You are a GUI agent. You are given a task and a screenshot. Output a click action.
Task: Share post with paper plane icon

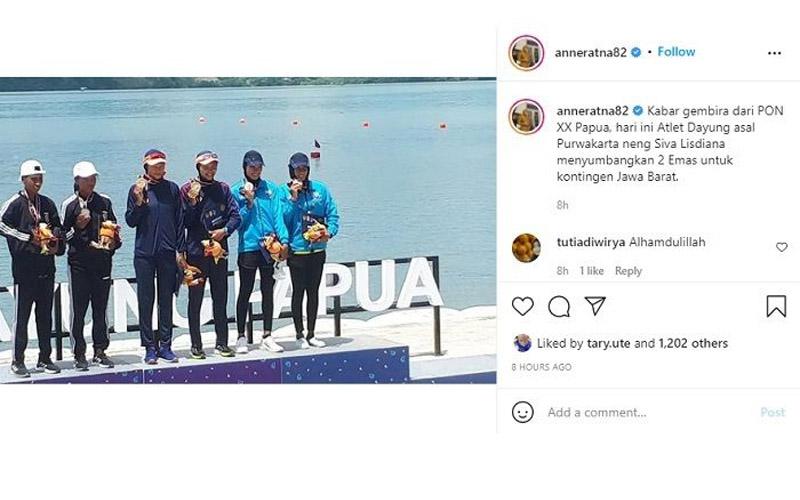coord(595,306)
